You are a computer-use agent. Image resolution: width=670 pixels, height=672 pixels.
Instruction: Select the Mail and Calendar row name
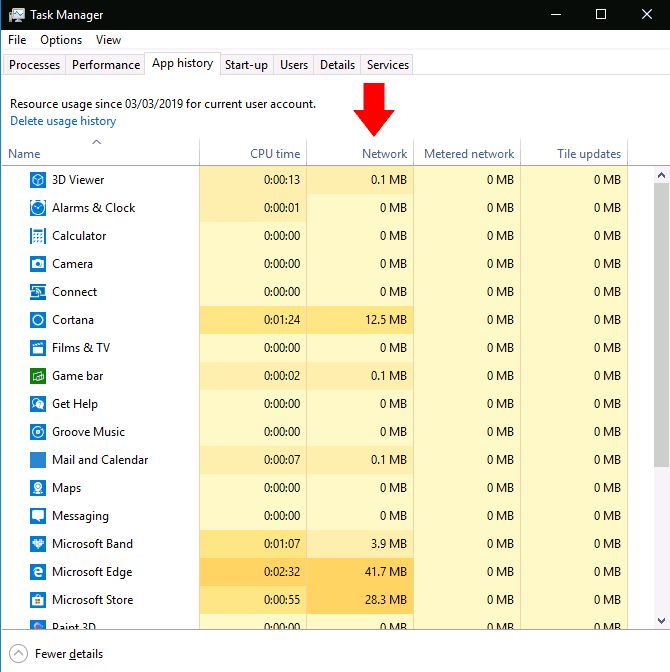(x=100, y=460)
